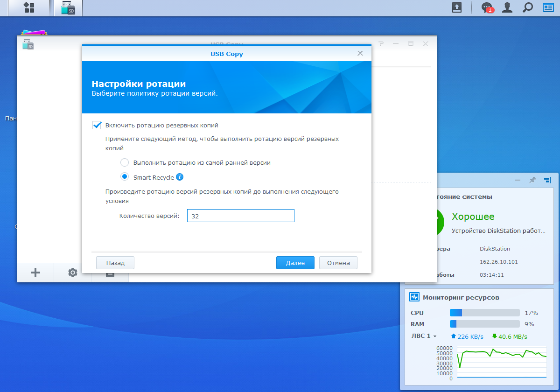560x392 pixels.
Task: Toggle enable backup rotation checkbox
Action: click(97, 125)
